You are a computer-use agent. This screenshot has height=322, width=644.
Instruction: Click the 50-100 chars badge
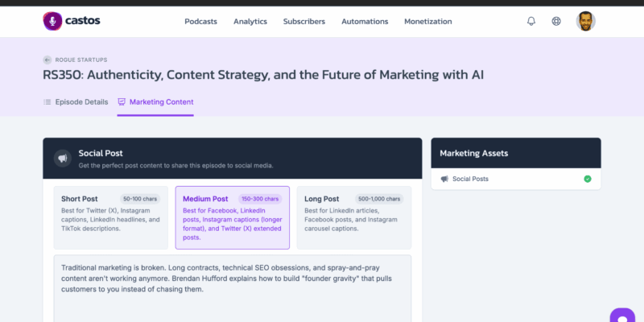[140, 199]
